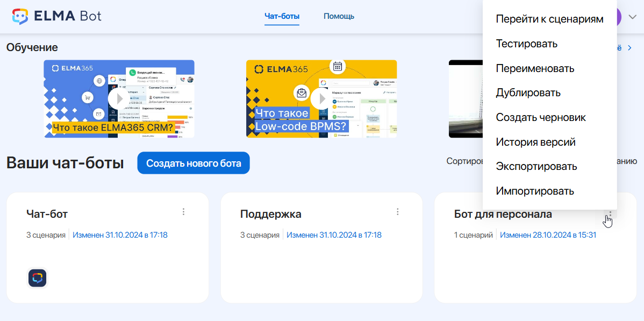644x321 pixels.
Task: Choose Импортировать from the menu
Action: tap(535, 191)
